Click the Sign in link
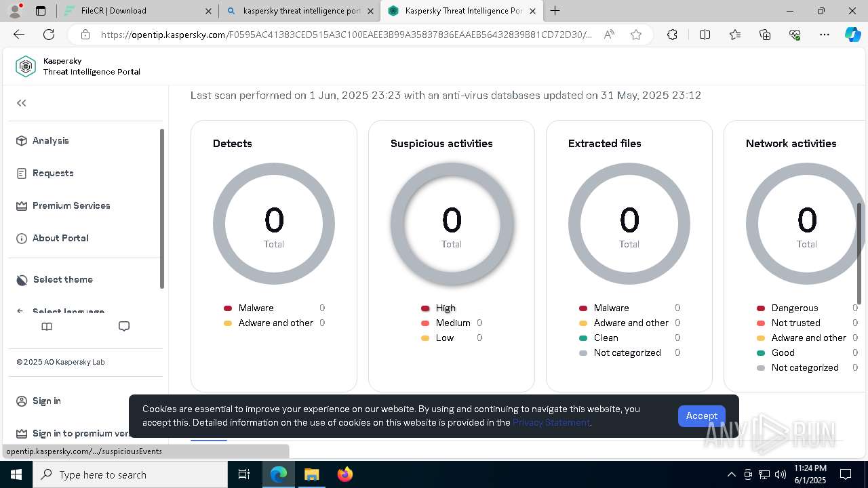The image size is (868, 488). (x=47, y=401)
